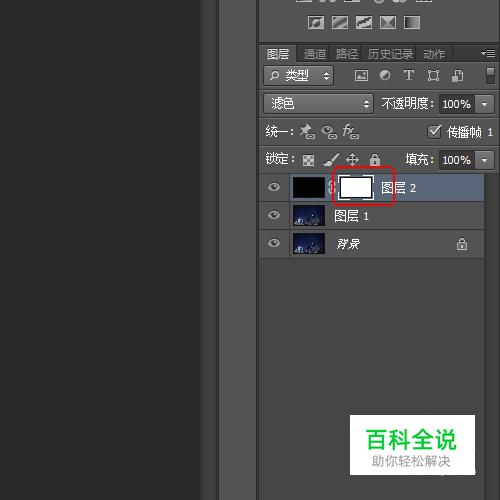Click the 图层 1 layer name
This screenshot has height=500, width=500.
pyautogui.click(x=351, y=216)
